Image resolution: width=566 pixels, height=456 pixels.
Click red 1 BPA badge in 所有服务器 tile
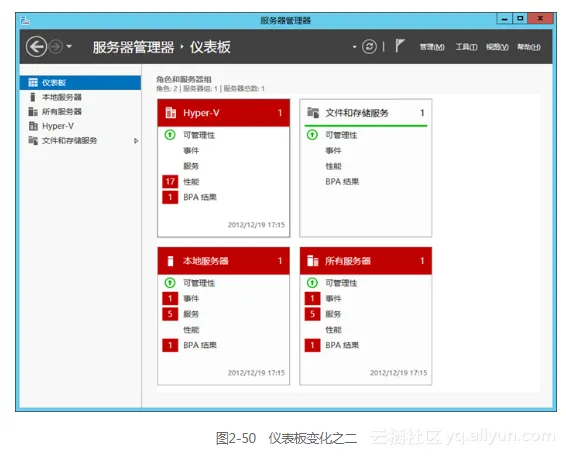(312, 345)
